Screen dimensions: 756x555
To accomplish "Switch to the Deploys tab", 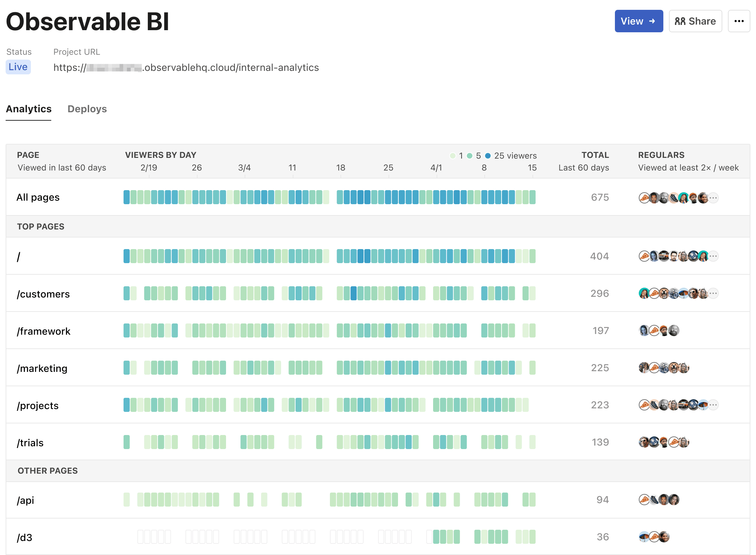I will (87, 109).
